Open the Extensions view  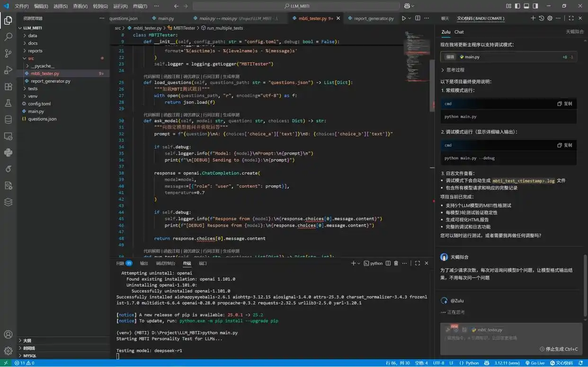tap(8, 87)
